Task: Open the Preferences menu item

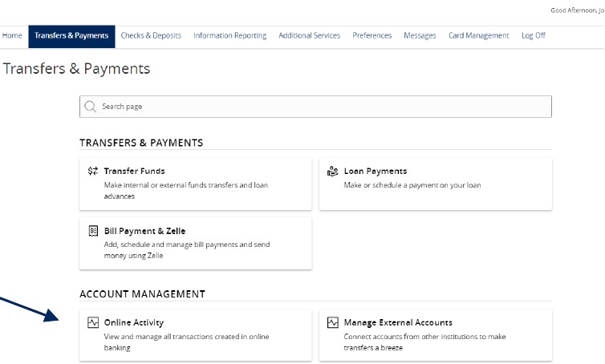Action: click(x=372, y=35)
